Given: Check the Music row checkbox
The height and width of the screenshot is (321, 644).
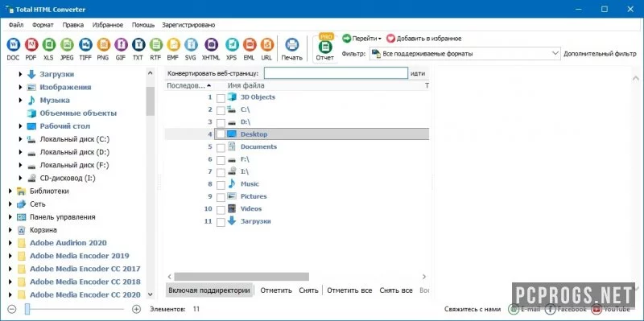Looking at the screenshot, I should point(221,184).
